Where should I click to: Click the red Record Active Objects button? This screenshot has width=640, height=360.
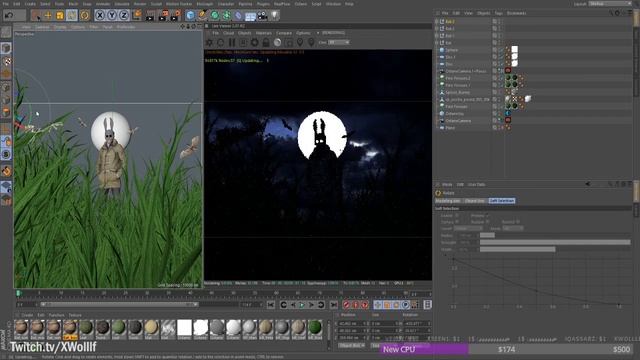point(347,305)
